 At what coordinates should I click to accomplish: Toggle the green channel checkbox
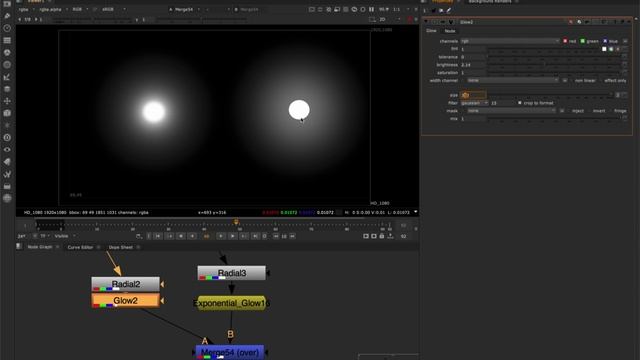(x=583, y=41)
